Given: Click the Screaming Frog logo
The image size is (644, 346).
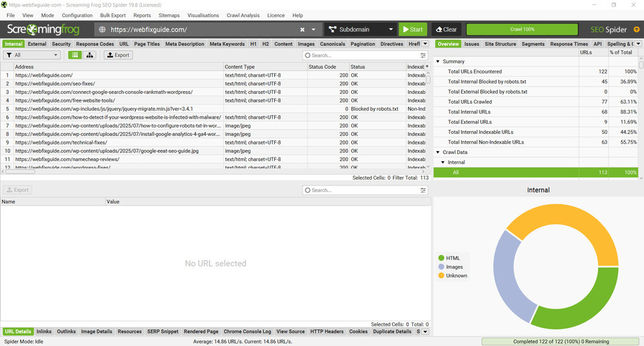Looking at the screenshot, I should [x=43, y=29].
